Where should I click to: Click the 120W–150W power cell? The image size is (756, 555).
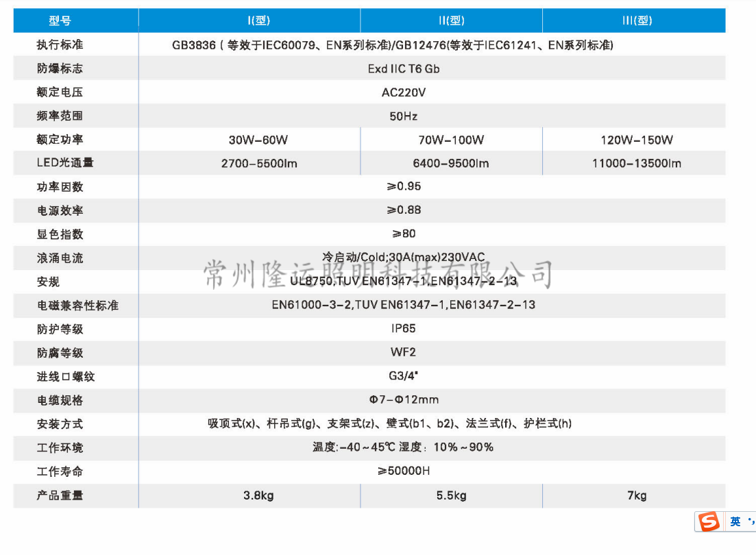click(637, 140)
